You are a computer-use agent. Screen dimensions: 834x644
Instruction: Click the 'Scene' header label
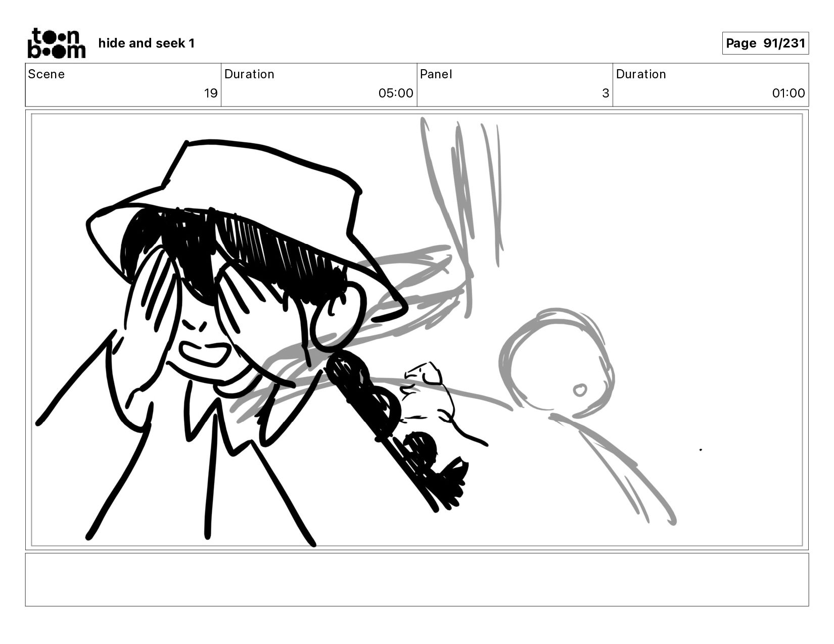tap(47, 74)
